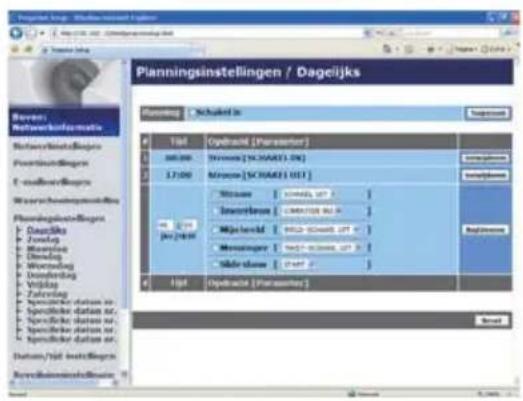Click the browser Forward arrow button

click(x=31, y=33)
